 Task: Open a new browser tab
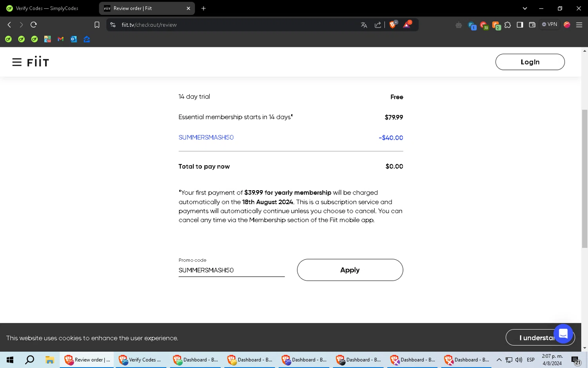tap(203, 8)
